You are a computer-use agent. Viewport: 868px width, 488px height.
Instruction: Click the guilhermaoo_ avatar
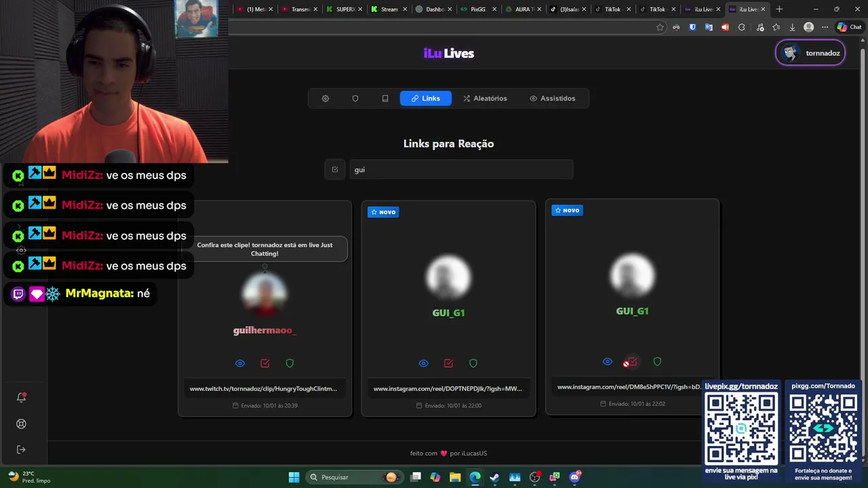[264, 295]
